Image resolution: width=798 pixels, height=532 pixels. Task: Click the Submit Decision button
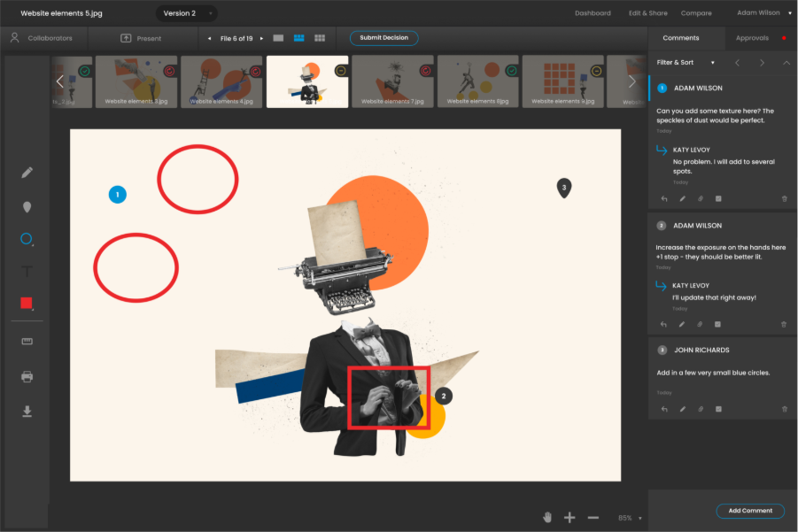384,37
